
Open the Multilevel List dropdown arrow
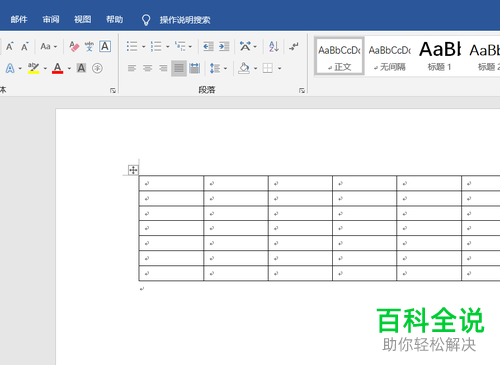click(x=190, y=46)
